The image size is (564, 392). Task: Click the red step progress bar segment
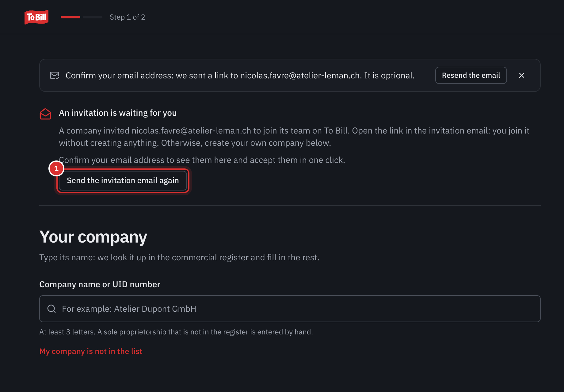click(x=70, y=17)
